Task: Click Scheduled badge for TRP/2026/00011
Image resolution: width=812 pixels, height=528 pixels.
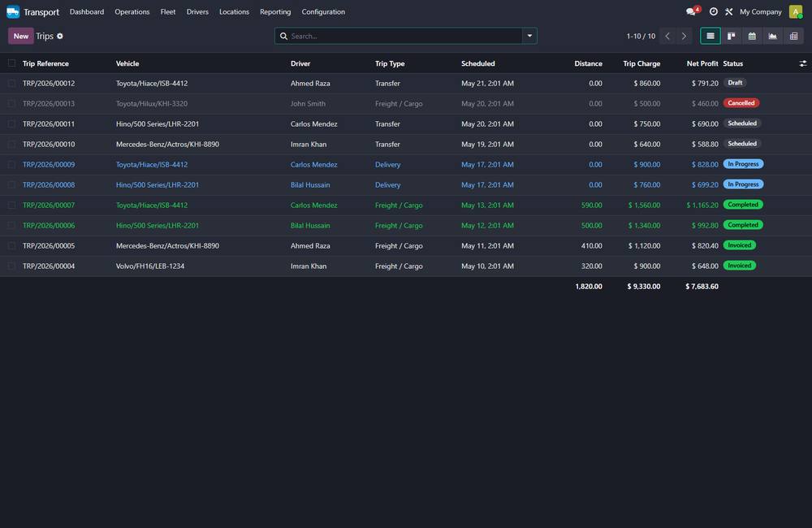Action: 742,123
